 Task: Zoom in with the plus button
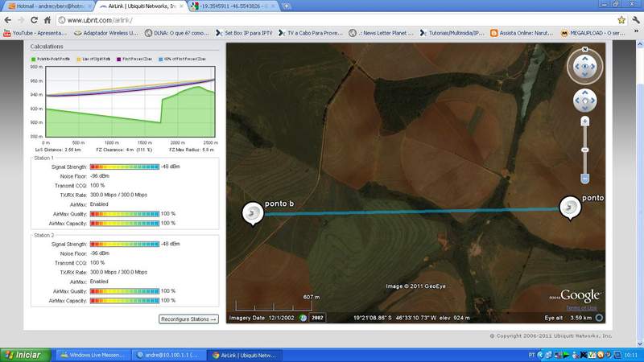click(x=585, y=121)
